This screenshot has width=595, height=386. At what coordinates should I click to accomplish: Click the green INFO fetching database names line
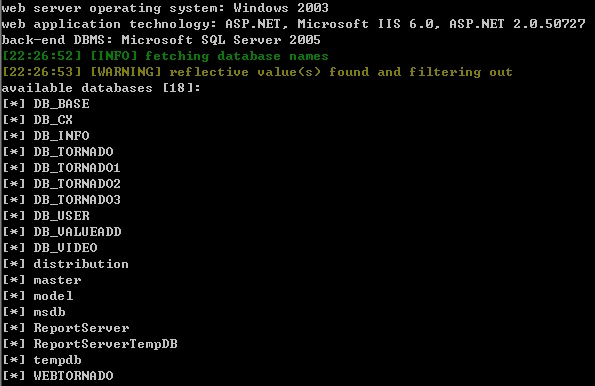[x=165, y=56]
